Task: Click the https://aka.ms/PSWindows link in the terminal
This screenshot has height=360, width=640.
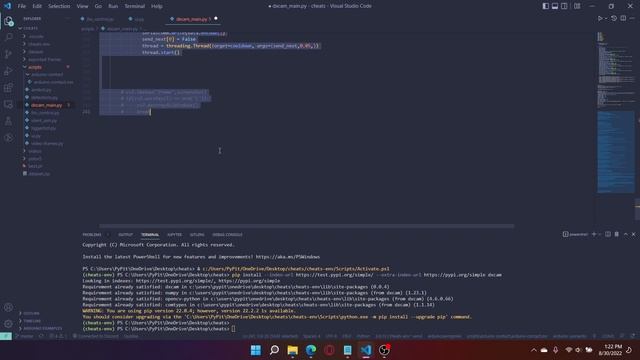Action: (x=288, y=257)
